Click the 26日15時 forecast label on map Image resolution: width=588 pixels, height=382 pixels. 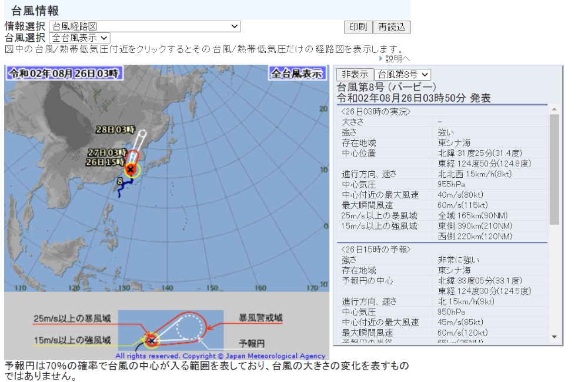tap(105, 162)
